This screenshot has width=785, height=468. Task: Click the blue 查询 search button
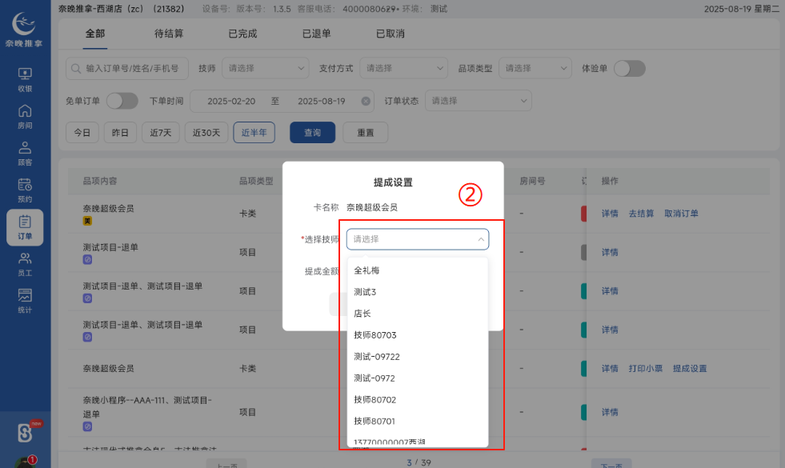[x=312, y=133]
